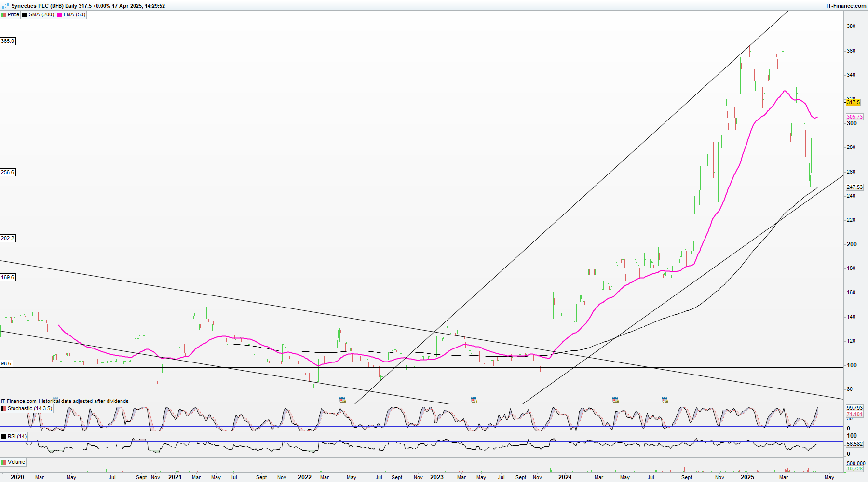The width and height of the screenshot is (868, 482).
Task: Click the magenta EMA (50) legend swatch
Action: click(x=59, y=15)
